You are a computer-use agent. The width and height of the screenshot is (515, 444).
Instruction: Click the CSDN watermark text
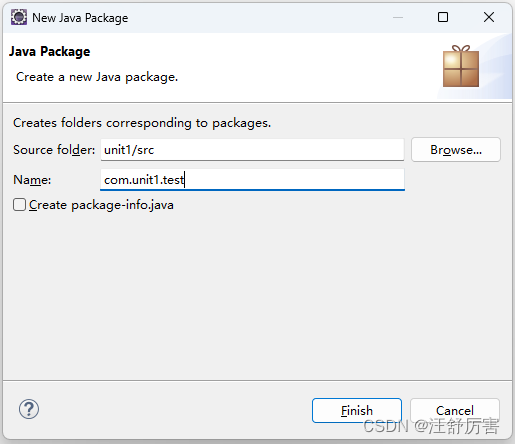(431, 426)
